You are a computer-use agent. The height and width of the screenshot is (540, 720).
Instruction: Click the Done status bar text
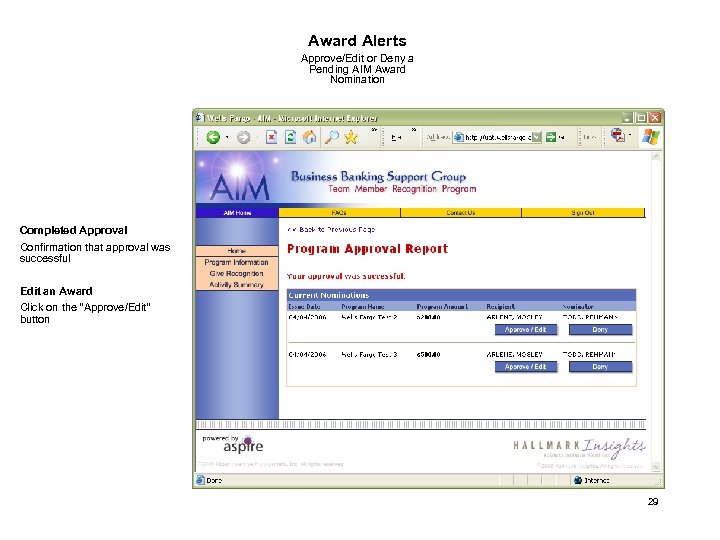click(214, 480)
